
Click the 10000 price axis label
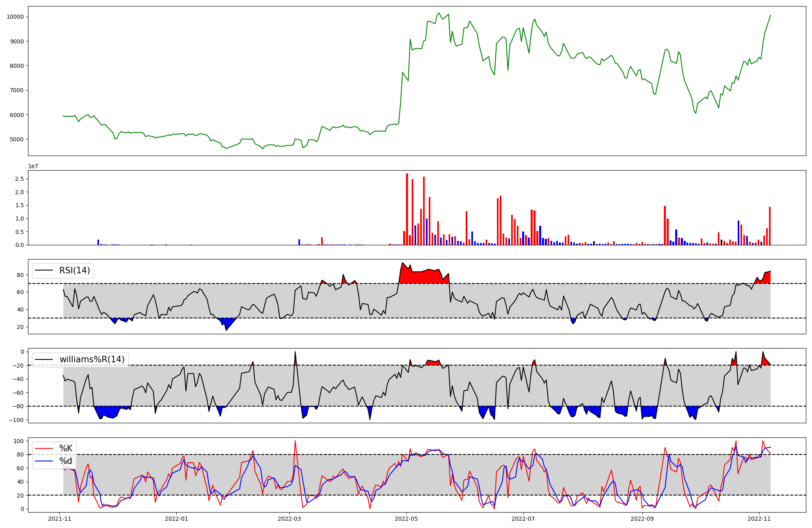click(15, 17)
